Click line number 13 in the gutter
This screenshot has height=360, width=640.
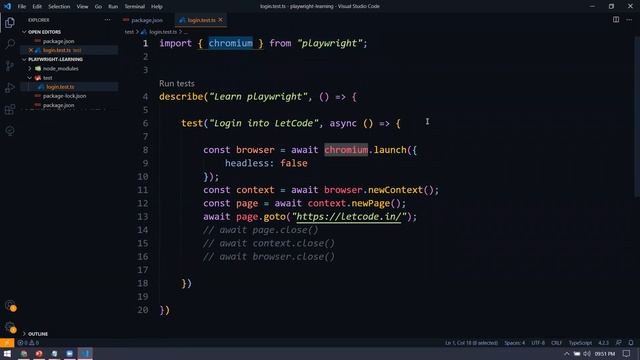tap(142, 217)
